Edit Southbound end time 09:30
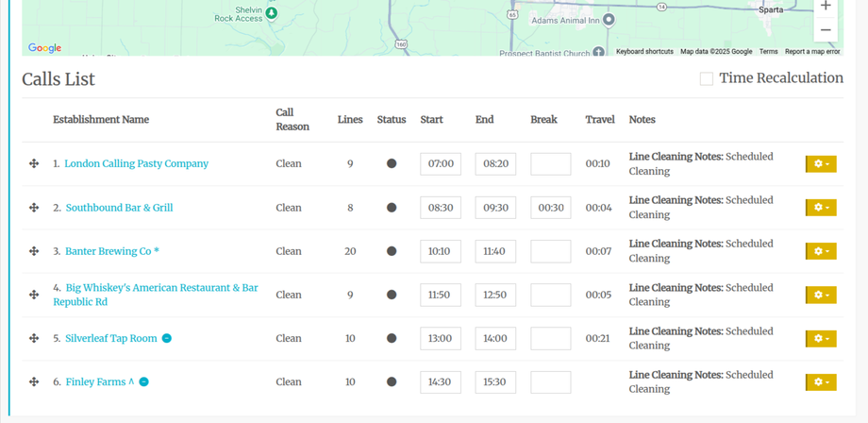Screen dimensions: 868x423 click(x=495, y=208)
